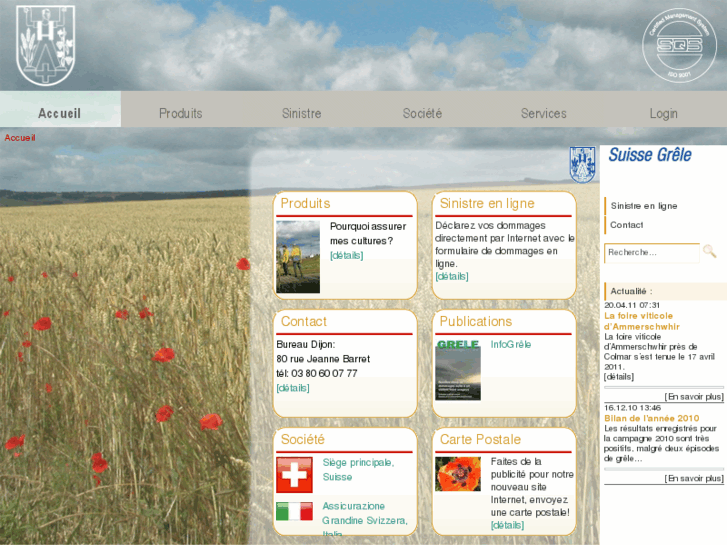Viewport: 727px width, 545px height.
Task: Click En savoir plus under Ammerschwihr news
Action: coord(694,397)
